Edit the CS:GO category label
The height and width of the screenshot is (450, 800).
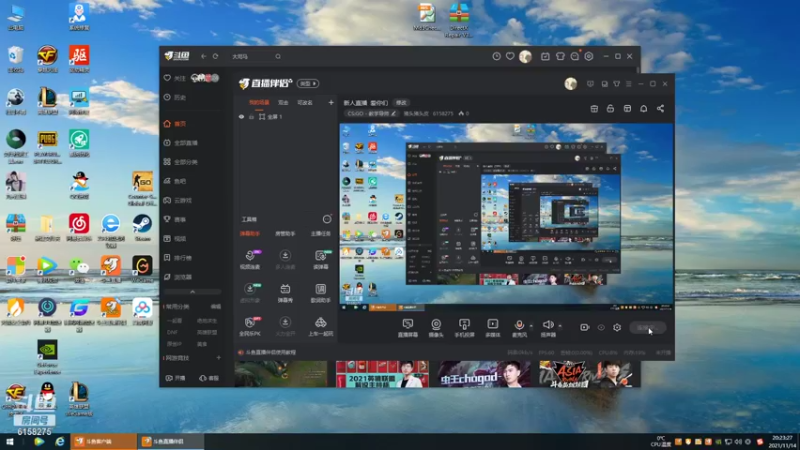[371, 114]
